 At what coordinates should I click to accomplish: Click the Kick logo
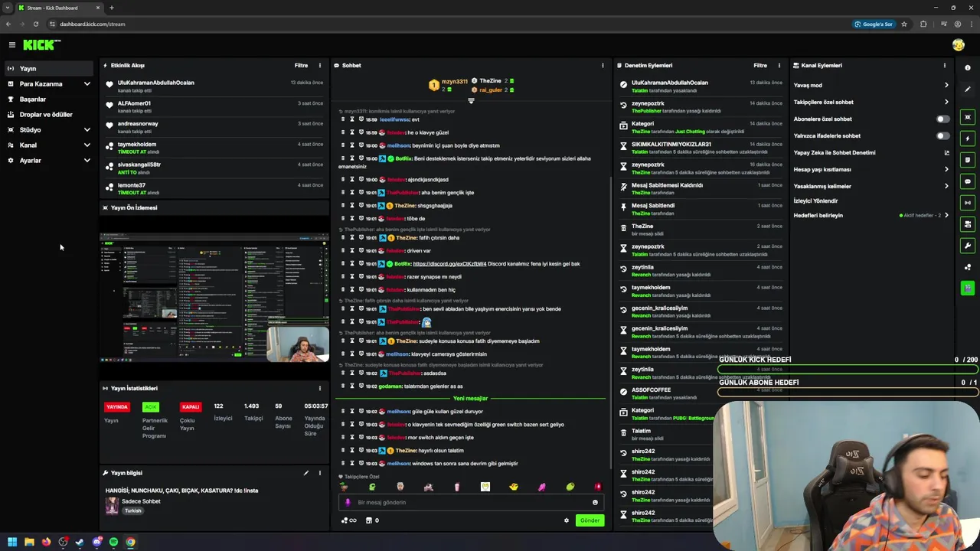point(41,45)
